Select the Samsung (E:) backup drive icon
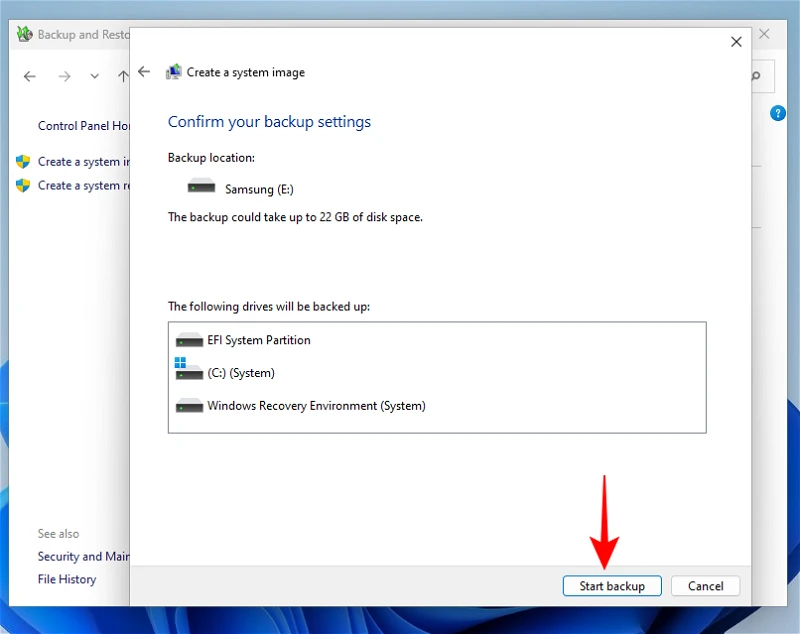The width and height of the screenshot is (800, 634). (200, 186)
